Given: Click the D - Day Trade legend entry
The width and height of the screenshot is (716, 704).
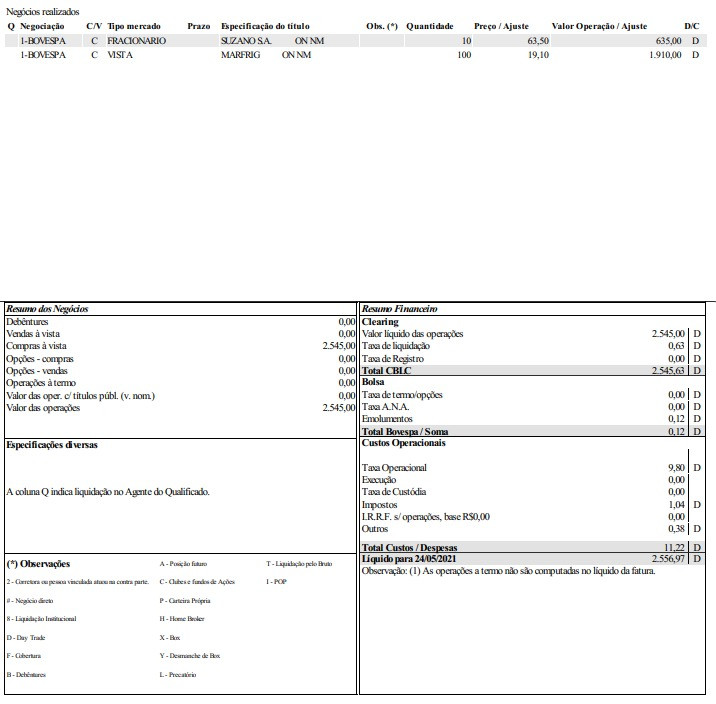Looking at the screenshot, I should 26,638.
